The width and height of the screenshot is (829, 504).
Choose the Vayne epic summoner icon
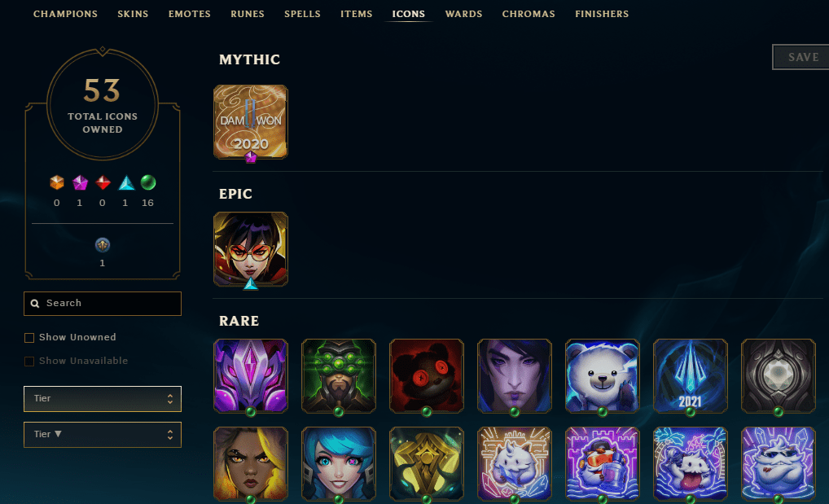[x=251, y=249]
